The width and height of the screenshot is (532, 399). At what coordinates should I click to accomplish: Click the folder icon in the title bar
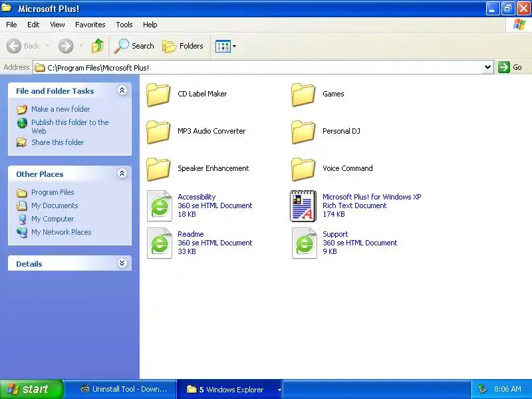6,7
